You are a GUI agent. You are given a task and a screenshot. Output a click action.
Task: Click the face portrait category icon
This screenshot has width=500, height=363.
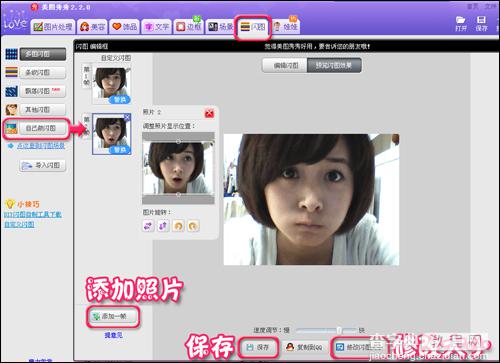point(11,110)
